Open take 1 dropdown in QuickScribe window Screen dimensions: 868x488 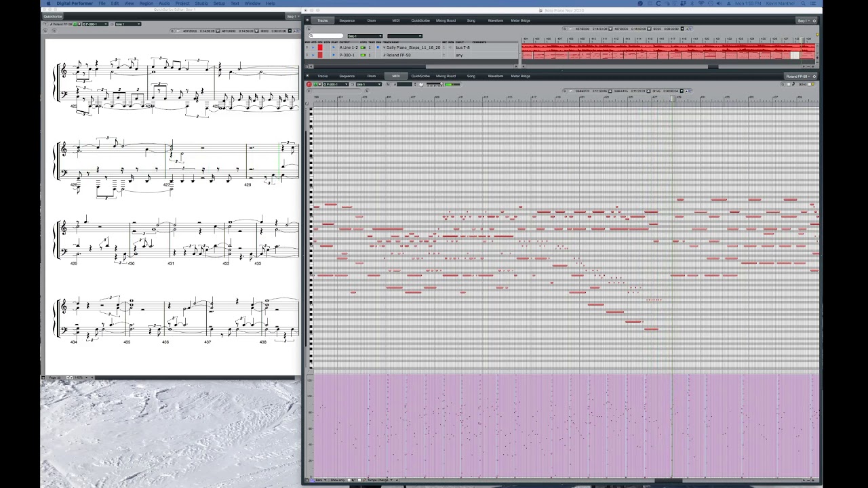[128, 24]
